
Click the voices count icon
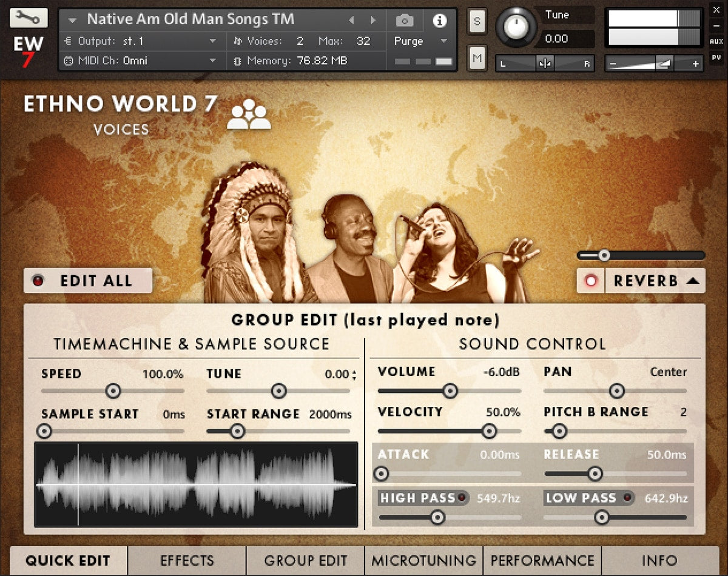237,41
